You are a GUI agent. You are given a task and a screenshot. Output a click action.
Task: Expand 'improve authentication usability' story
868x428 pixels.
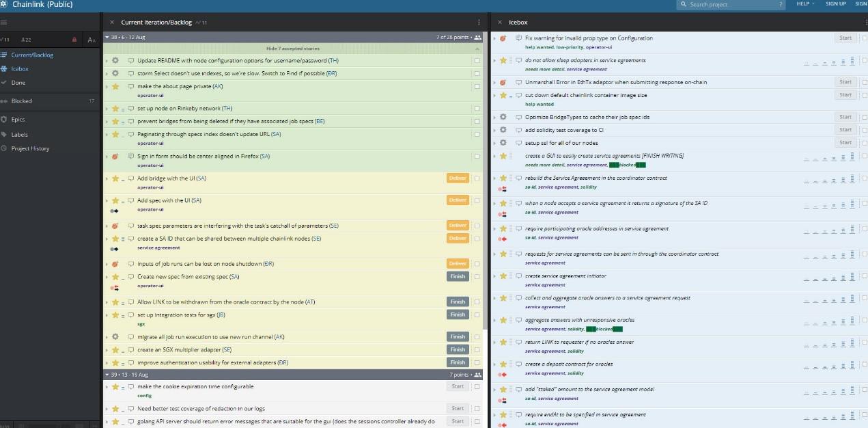click(107, 362)
